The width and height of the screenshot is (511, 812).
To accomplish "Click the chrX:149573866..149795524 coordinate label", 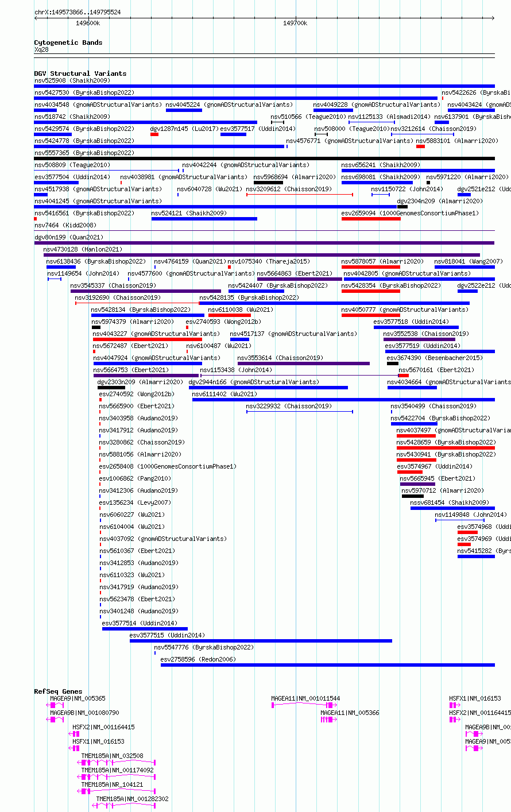I will 78,12.
